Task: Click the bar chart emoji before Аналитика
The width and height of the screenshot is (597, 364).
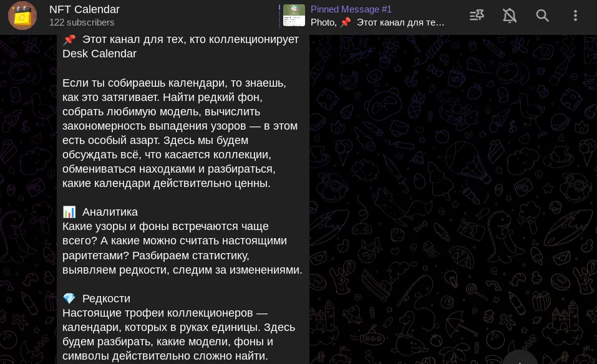Action: coord(69,212)
